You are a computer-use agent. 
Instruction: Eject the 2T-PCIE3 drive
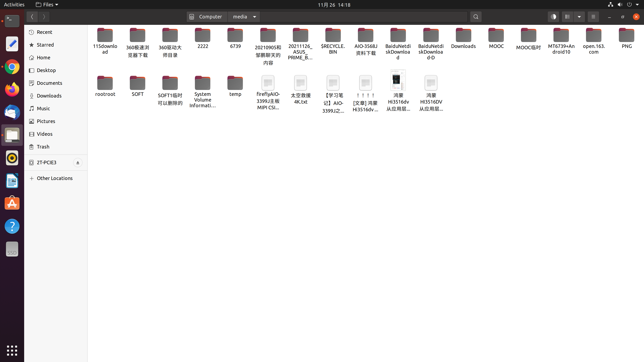[77, 163]
